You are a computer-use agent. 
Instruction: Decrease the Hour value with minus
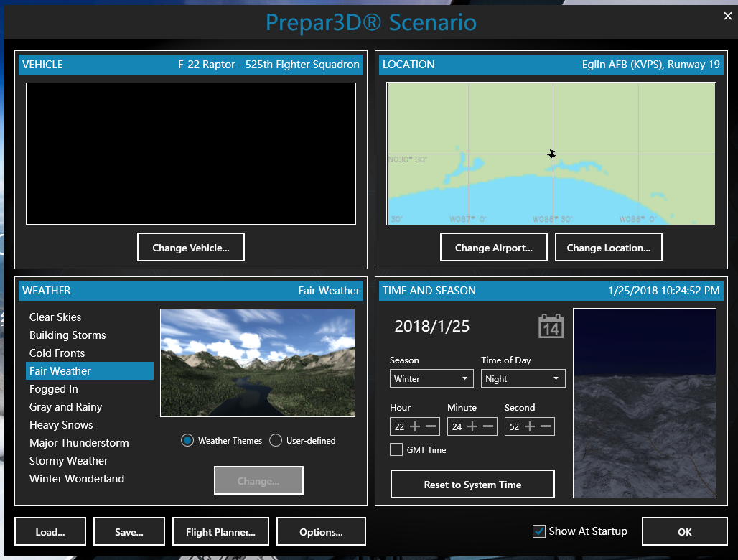(x=431, y=426)
